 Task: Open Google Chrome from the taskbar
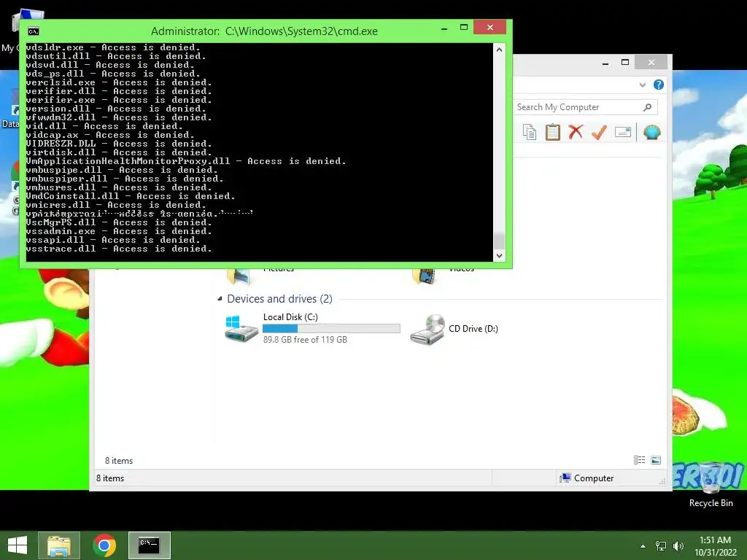[x=104, y=545]
